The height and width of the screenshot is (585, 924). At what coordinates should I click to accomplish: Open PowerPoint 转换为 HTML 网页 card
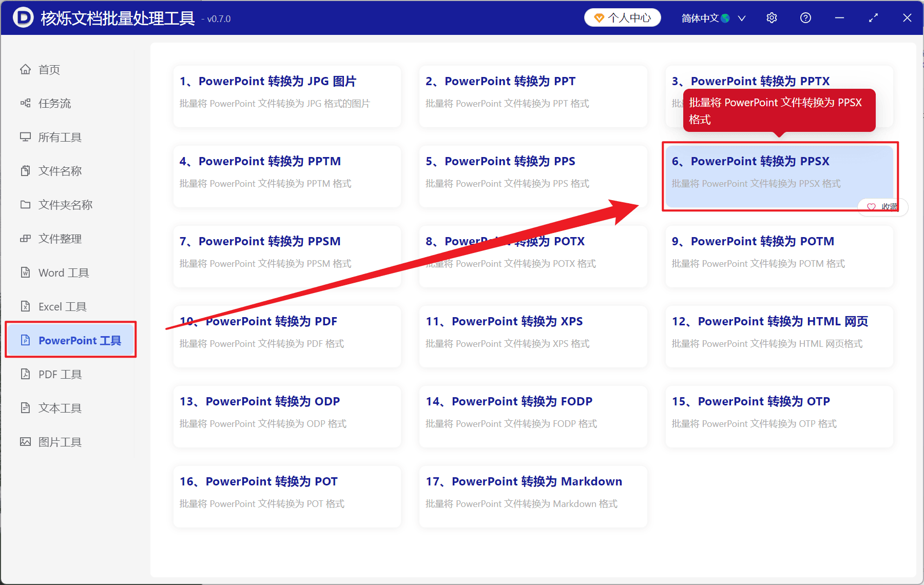point(779,336)
